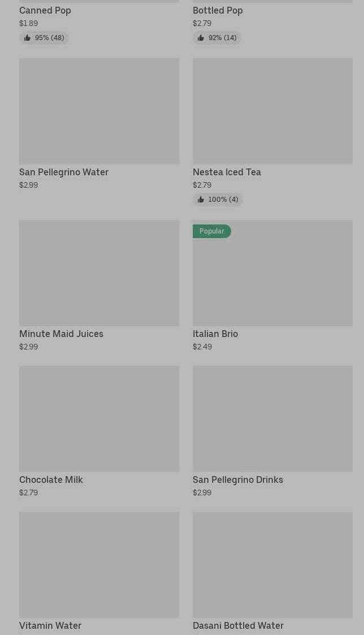Click the Vitamin Water title text
Image resolution: width=364 pixels, height=635 pixels.
[50, 625]
